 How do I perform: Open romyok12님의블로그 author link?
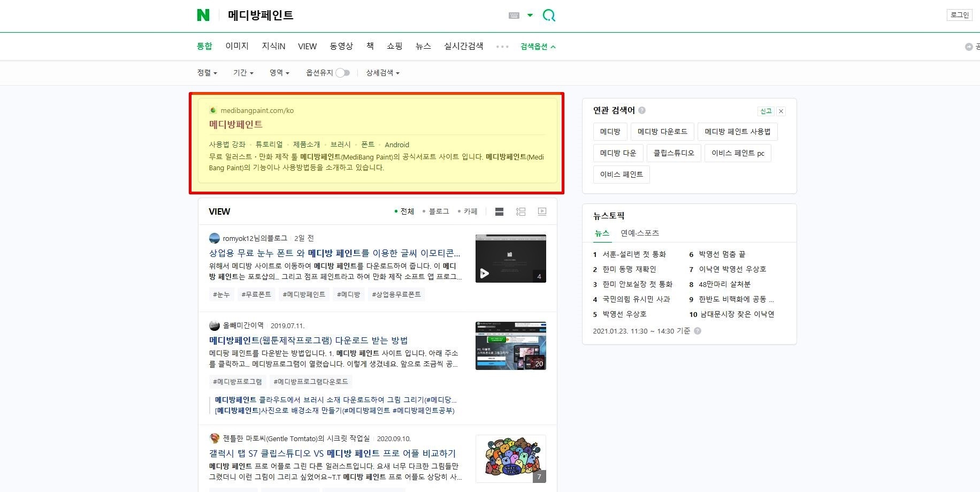[255, 238]
